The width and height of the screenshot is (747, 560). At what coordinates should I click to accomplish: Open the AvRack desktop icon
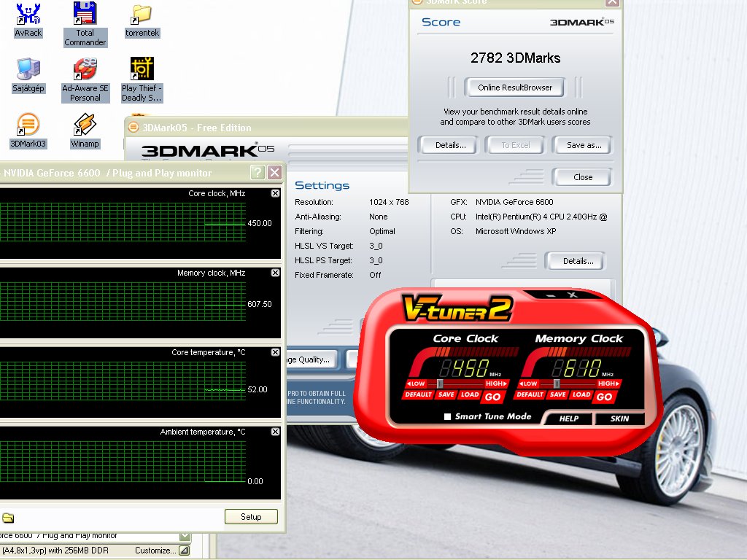pos(28,20)
